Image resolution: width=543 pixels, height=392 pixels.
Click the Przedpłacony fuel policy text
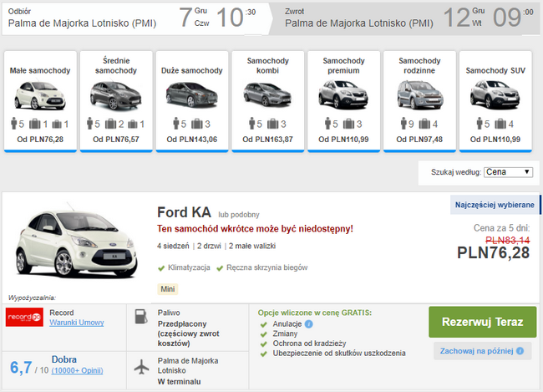point(189,333)
